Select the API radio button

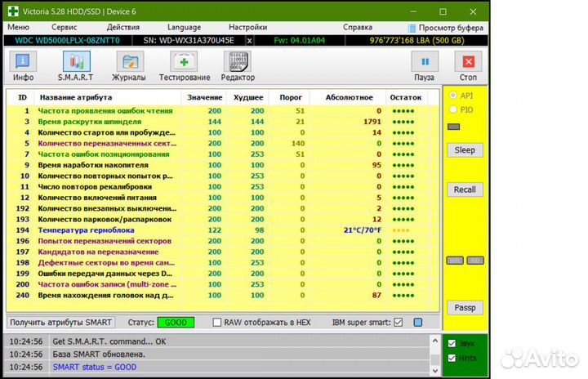point(453,96)
